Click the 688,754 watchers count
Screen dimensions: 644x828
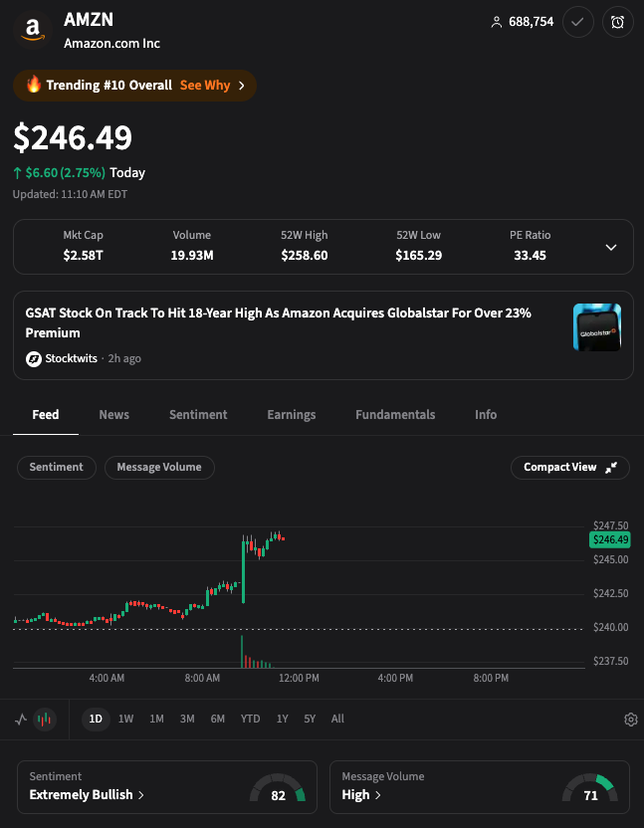531,22
